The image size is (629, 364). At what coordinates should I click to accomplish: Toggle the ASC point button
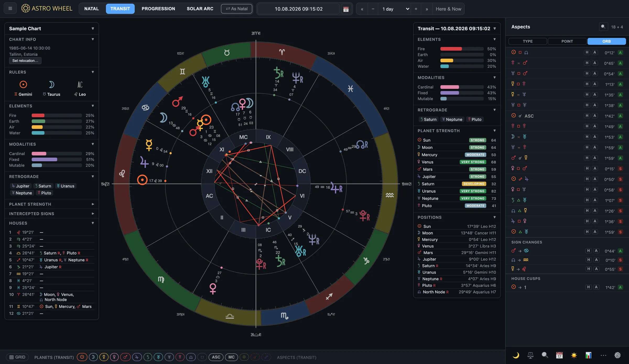(216, 357)
